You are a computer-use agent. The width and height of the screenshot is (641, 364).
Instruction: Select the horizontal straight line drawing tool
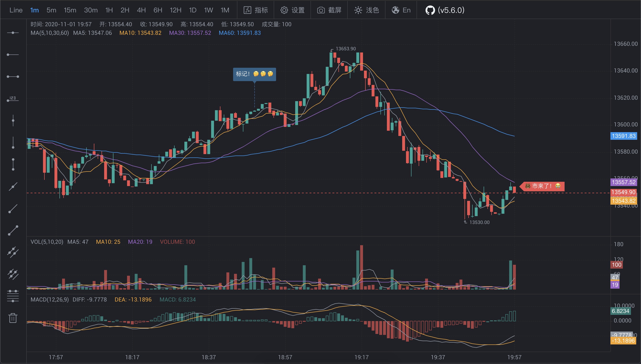point(13,33)
